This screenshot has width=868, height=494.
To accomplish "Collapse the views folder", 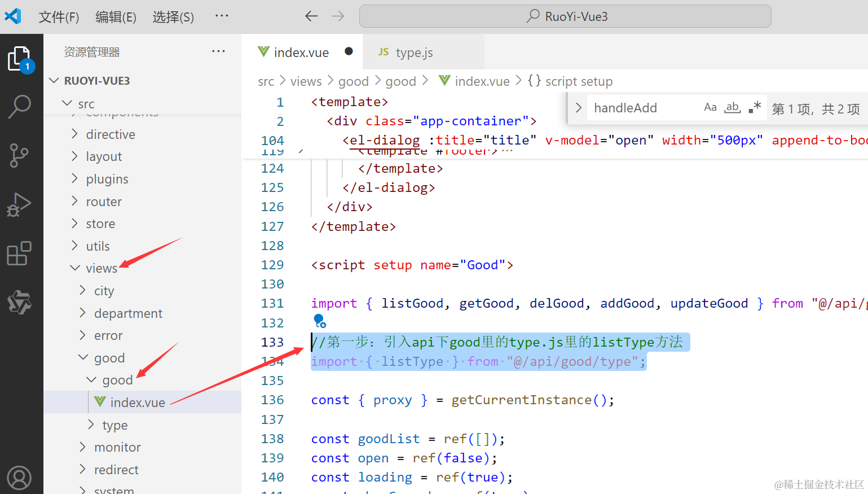I will 102,268.
